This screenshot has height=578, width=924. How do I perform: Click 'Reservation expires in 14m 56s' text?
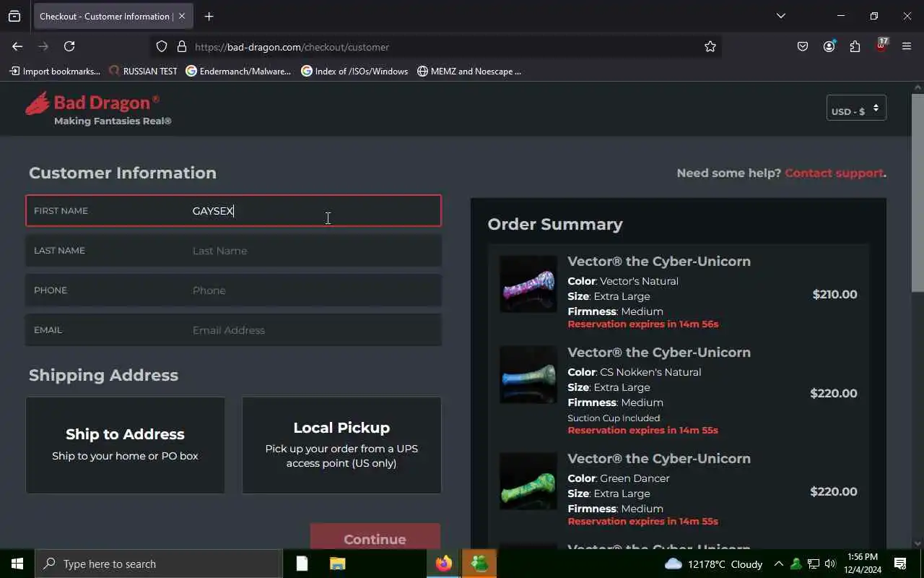tap(643, 324)
